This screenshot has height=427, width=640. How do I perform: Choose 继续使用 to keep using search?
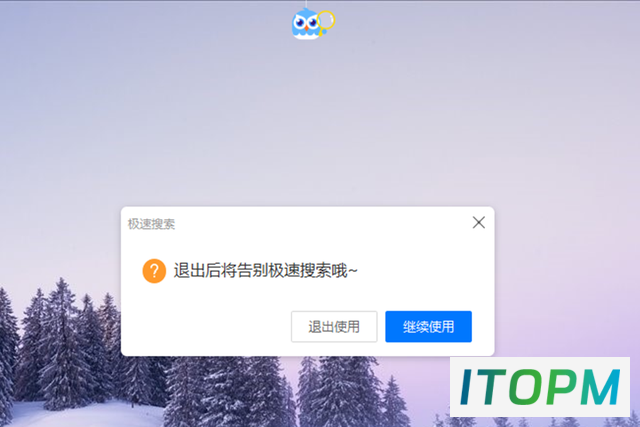[428, 327]
